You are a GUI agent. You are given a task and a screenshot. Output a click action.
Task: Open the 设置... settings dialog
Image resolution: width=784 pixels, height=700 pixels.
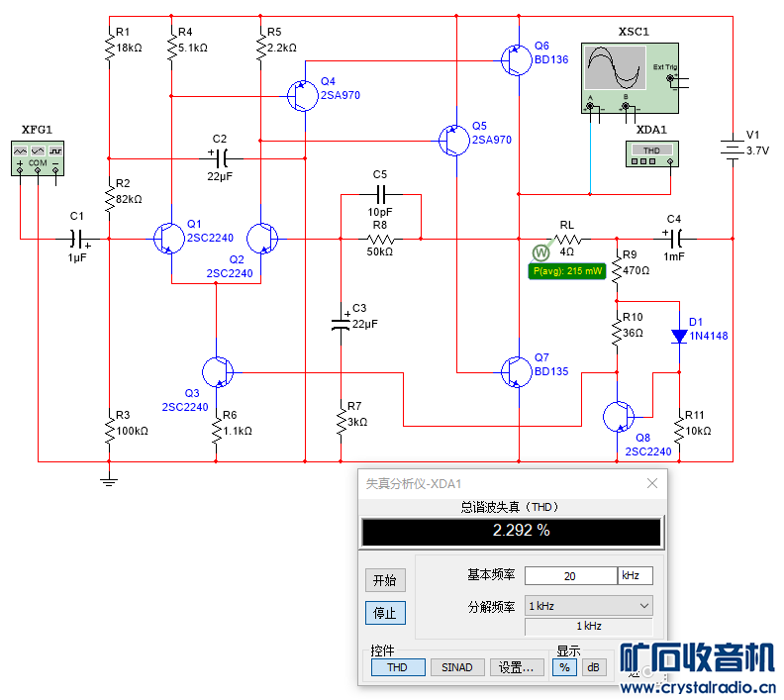click(x=517, y=667)
